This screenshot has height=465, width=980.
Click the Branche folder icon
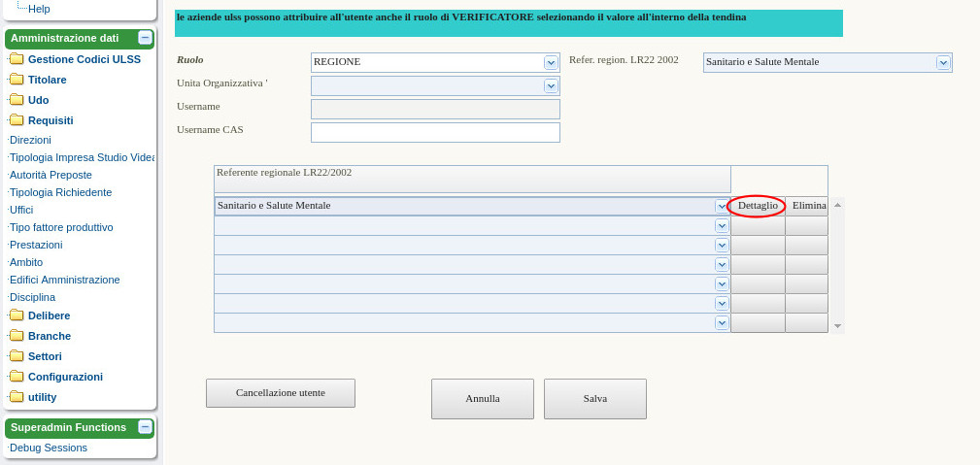tap(17, 336)
